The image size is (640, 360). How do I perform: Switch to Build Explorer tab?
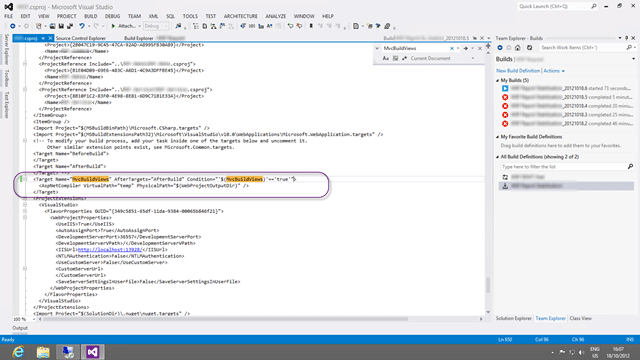(139, 38)
